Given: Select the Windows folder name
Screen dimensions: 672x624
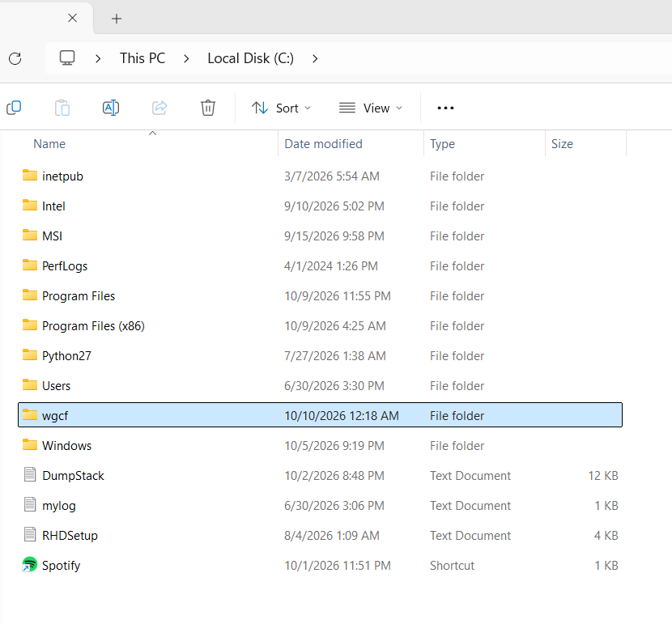Looking at the screenshot, I should [67, 446].
